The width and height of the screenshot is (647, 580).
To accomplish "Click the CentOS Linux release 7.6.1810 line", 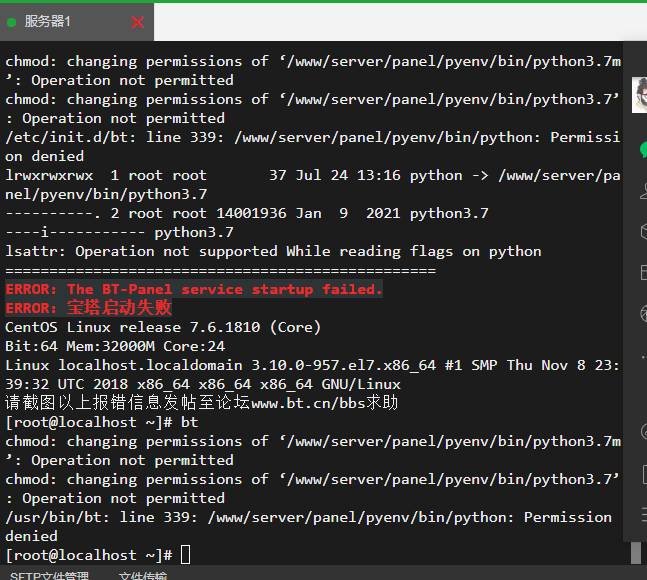I will 162,327.
